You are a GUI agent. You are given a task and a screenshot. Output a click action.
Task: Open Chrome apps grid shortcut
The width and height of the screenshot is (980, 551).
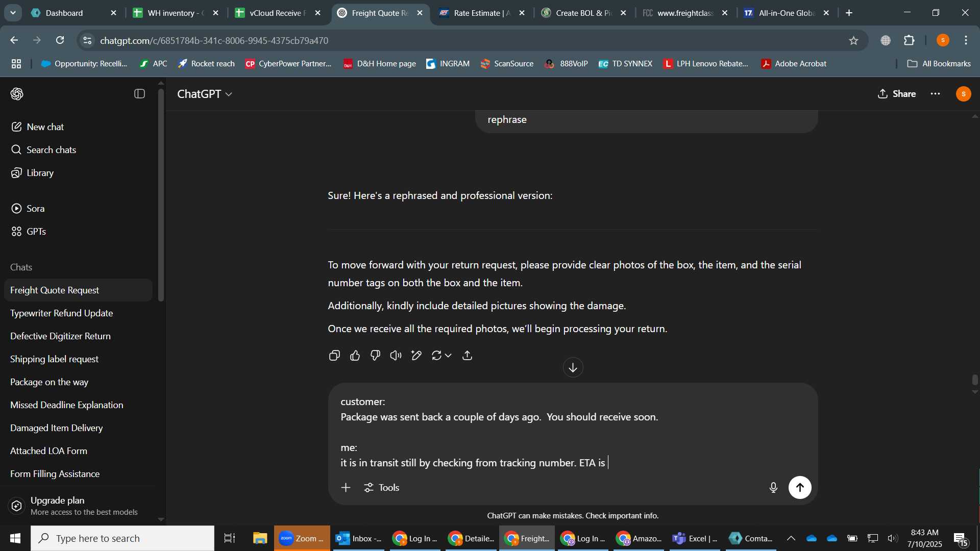click(16, 64)
